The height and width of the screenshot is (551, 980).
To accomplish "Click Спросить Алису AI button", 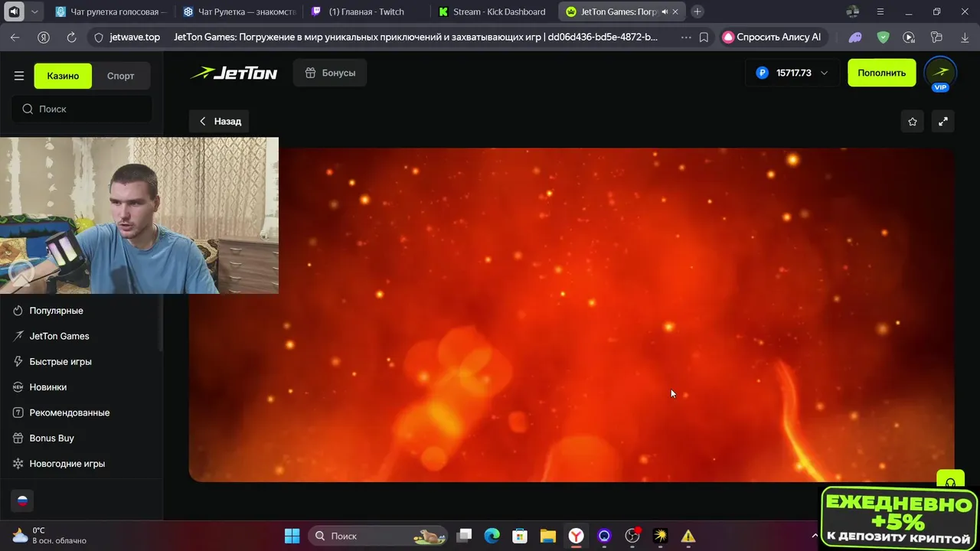I will 773,37.
